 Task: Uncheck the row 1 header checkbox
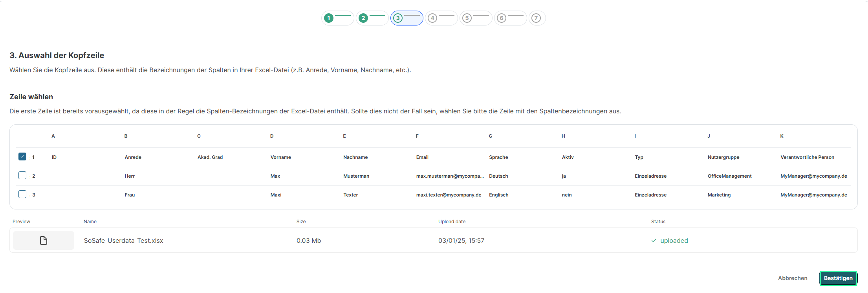(x=22, y=157)
